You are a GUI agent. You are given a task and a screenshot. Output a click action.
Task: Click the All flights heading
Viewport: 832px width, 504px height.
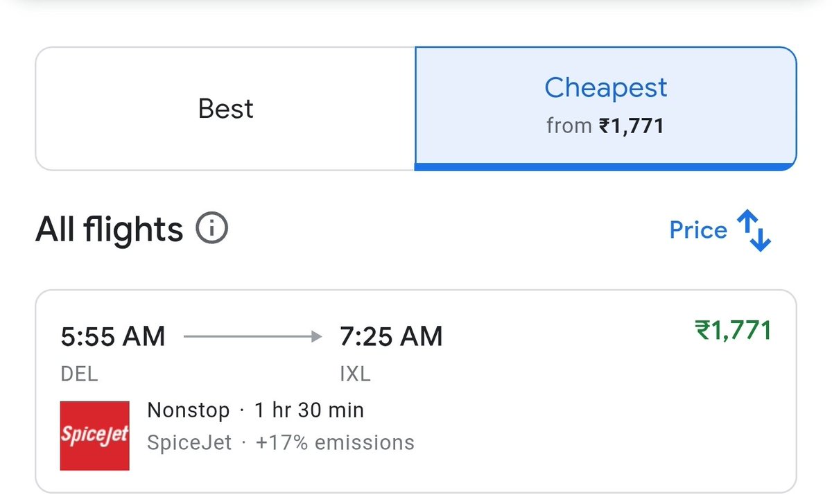(x=109, y=229)
